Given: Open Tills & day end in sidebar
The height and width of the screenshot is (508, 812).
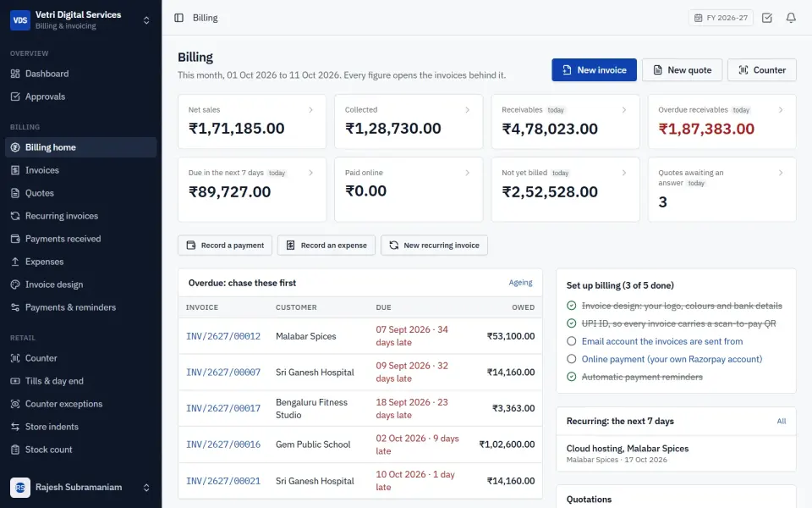Looking at the screenshot, I should 81,380.
